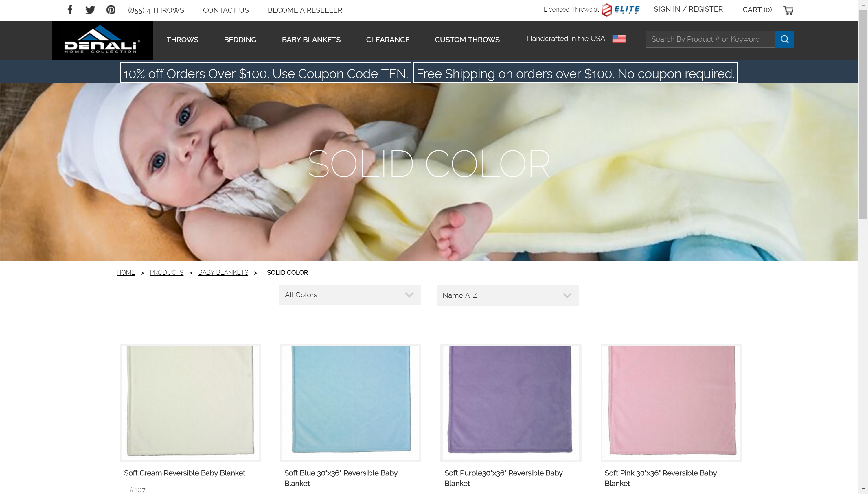Click Soft Purple30"x36" Reversible title

[503, 478]
